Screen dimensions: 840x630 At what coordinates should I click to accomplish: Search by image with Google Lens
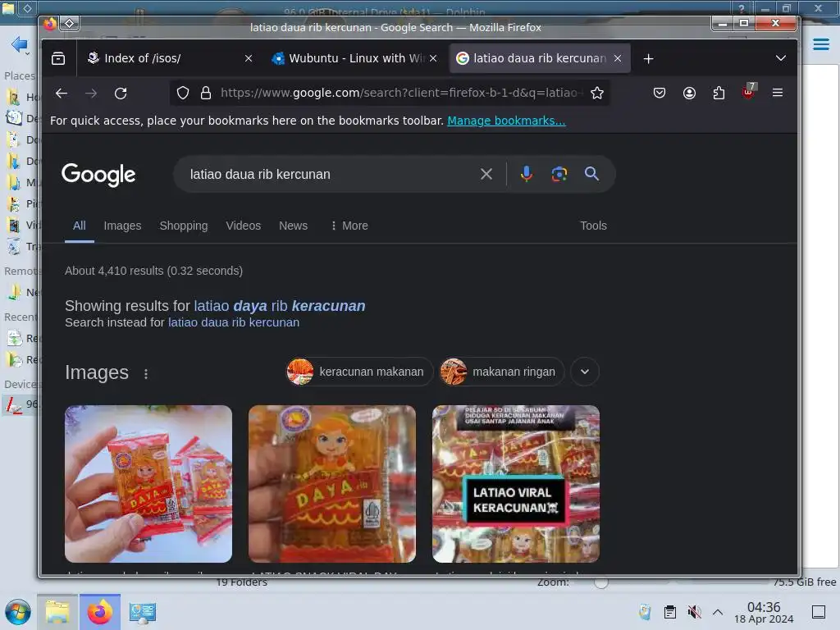(559, 174)
